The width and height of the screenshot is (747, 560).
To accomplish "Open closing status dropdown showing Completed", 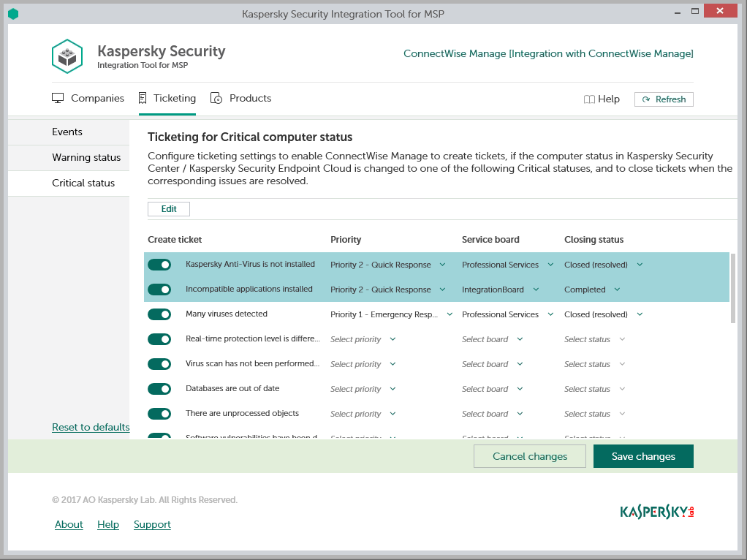I will point(617,290).
